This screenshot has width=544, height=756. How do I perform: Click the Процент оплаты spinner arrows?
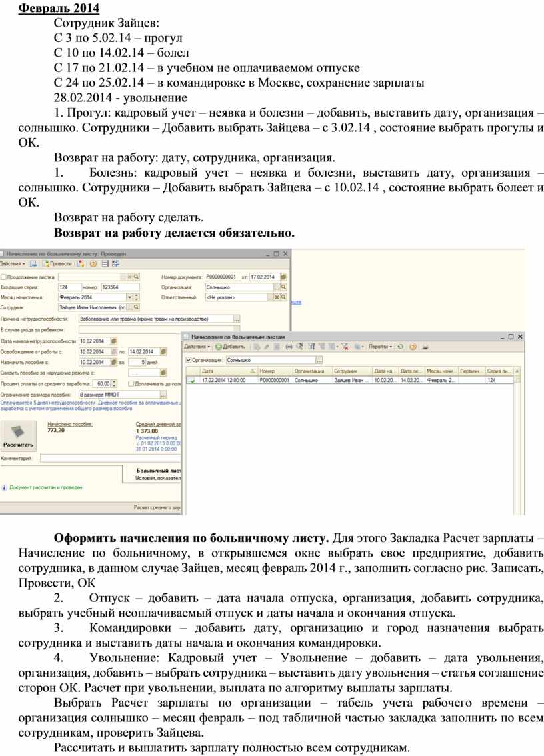114,384
